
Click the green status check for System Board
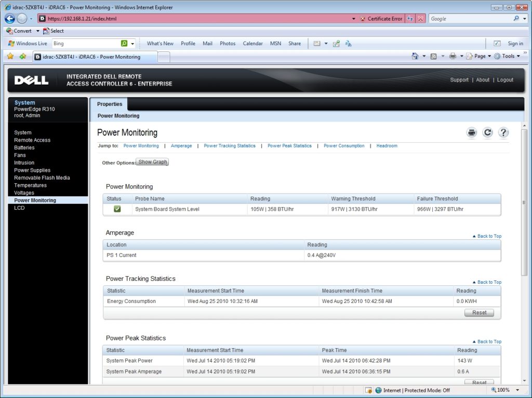[x=117, y=209]
